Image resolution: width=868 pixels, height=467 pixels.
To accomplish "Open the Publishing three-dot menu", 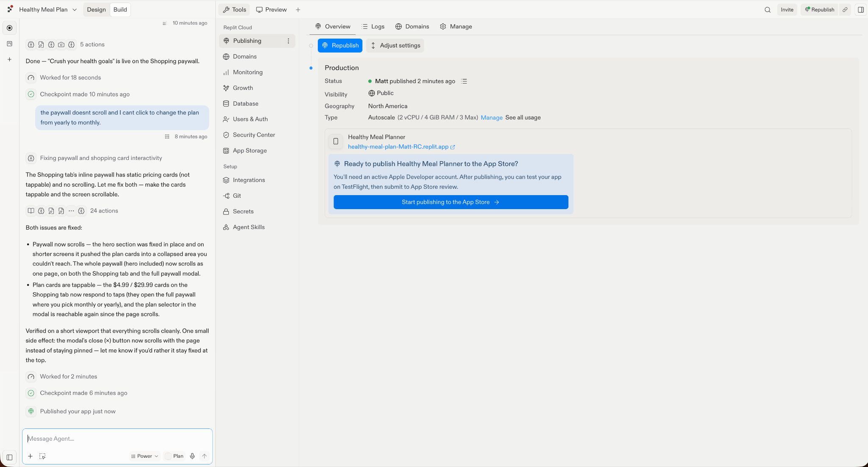I will click(288, 41).
